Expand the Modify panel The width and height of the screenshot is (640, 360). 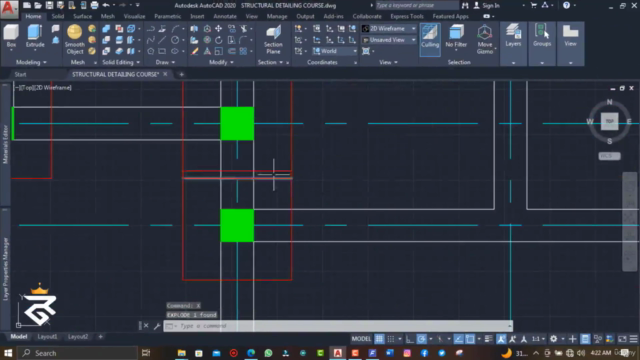pyautogui.click(x=221, y=62)
